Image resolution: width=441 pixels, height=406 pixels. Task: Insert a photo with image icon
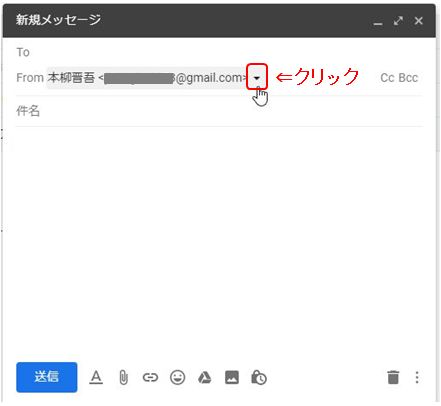232,378
